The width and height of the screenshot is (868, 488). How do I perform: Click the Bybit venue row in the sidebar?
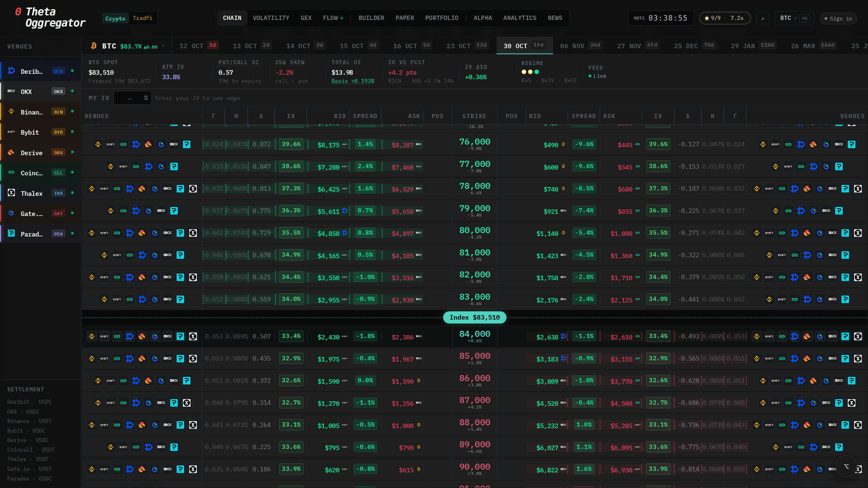coord(40,132)
